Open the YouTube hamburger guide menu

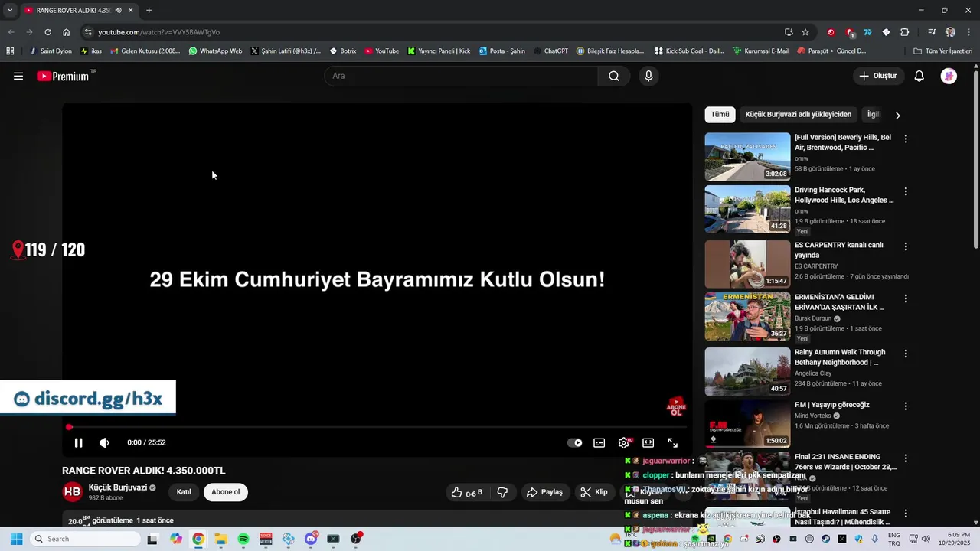point(18,76)
